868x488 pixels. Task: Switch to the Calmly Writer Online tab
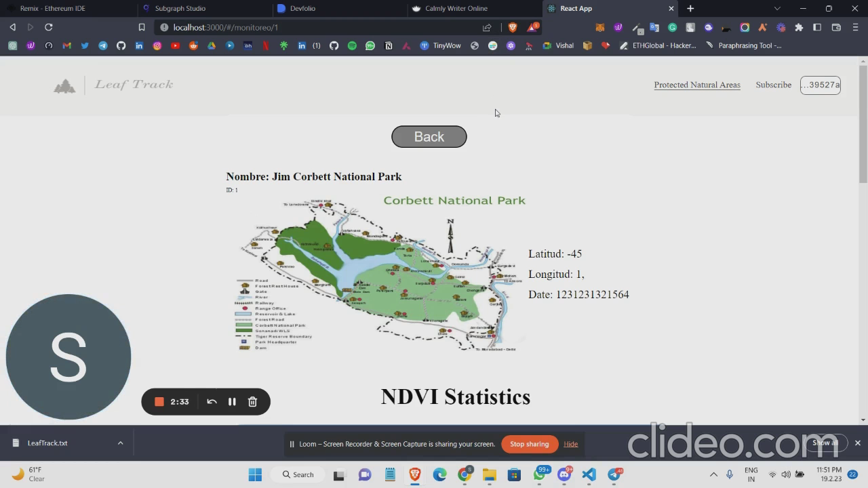pos(475,8)
